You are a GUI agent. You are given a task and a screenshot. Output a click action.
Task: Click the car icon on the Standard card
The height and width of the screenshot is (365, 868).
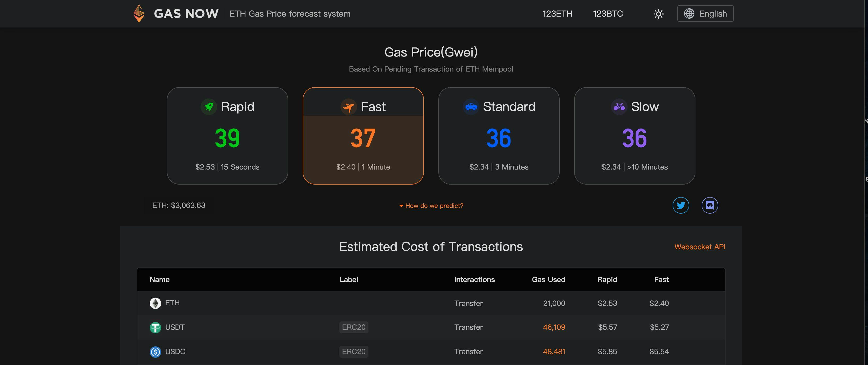tap(471, 107)
